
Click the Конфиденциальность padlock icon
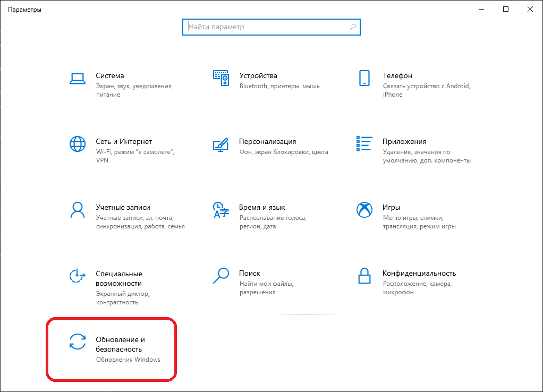click(364, 276)
